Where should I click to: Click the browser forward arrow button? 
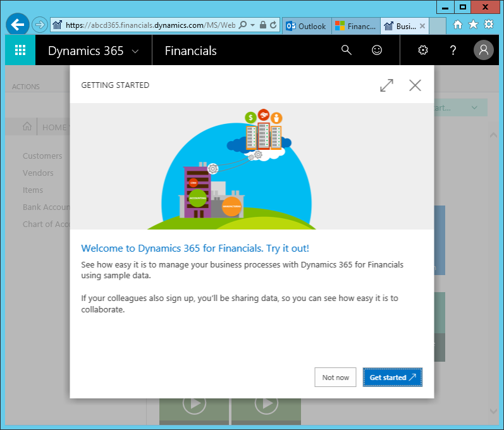pyautogui.click(x=40, y=25)
